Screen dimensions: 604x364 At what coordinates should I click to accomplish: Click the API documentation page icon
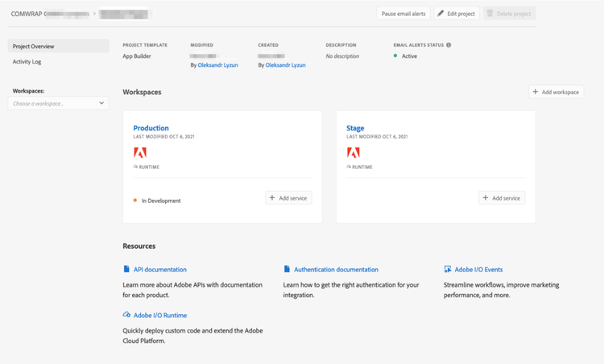tap(126, 269)
